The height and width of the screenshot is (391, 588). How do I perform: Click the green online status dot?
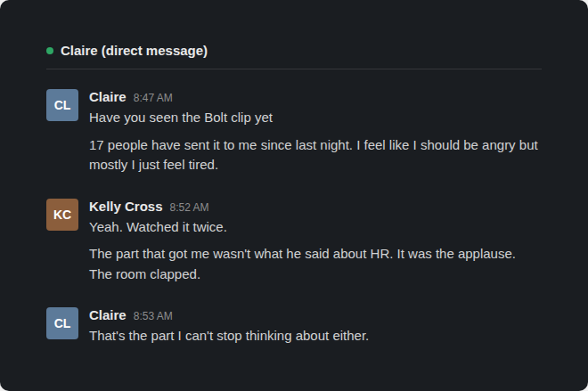pyautogui.click(x=50, y=51)
